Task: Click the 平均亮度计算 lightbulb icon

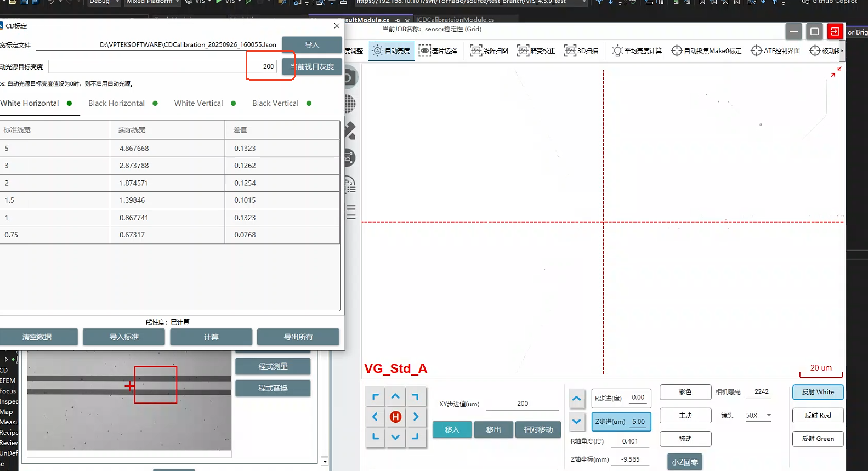Action: (617, 51)
